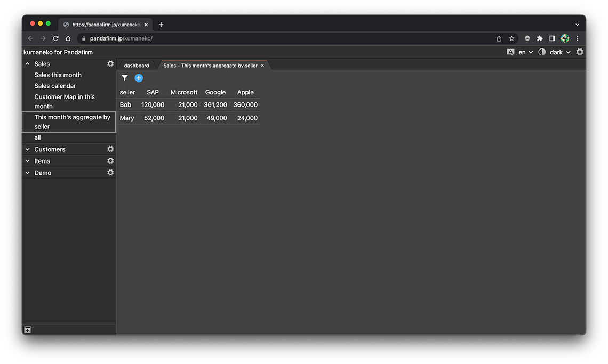Image resolution: width=608 pixels, height=364 pixels.
Task: Bookmark page with star icon
Action: click(511, 38)
